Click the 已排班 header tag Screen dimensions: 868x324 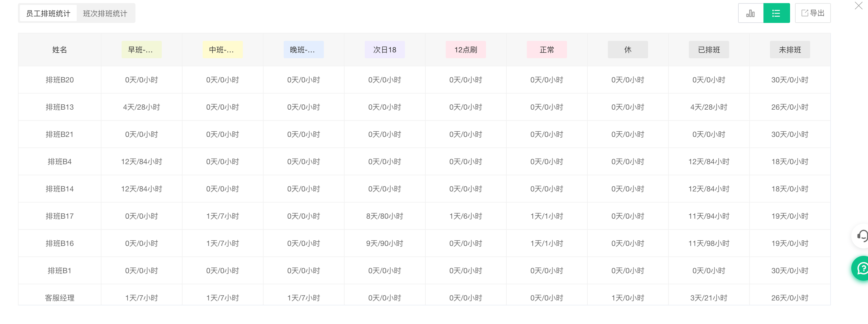(709, 50)
